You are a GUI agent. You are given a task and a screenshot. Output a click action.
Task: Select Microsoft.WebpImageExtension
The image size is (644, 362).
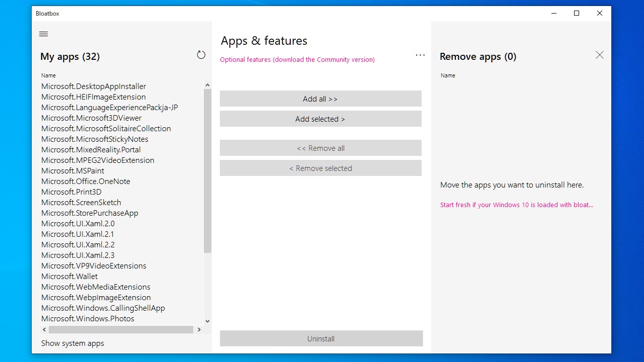(96, 298)
